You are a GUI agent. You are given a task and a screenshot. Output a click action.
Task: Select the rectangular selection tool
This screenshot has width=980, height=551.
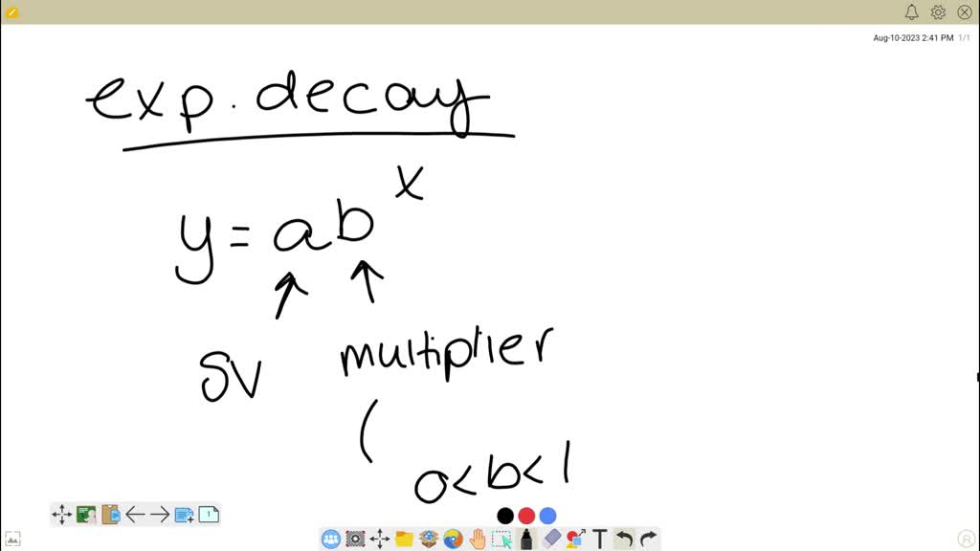tap(501, 539)
